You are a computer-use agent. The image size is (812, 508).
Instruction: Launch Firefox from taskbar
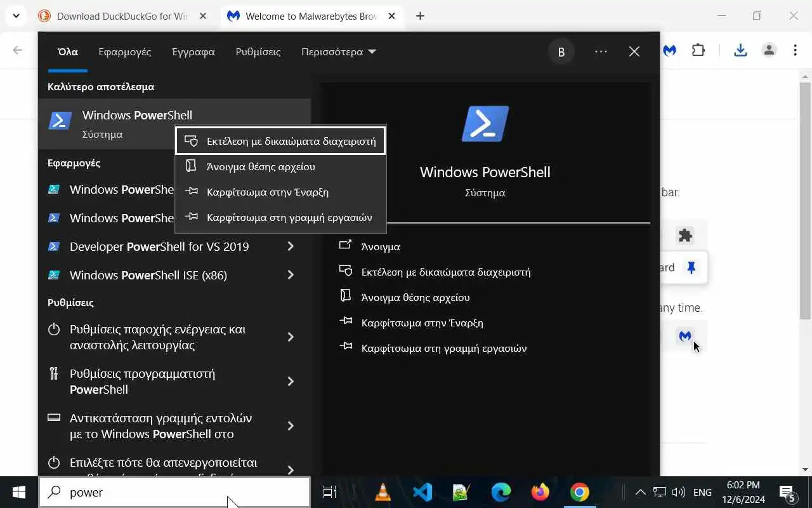click(x=540, y=492)
